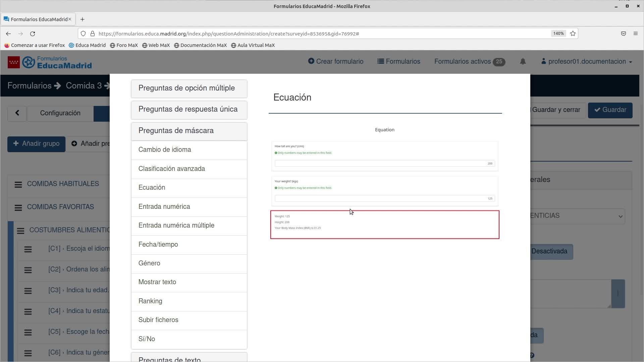Bookmark page with star icon

(573, 34)
